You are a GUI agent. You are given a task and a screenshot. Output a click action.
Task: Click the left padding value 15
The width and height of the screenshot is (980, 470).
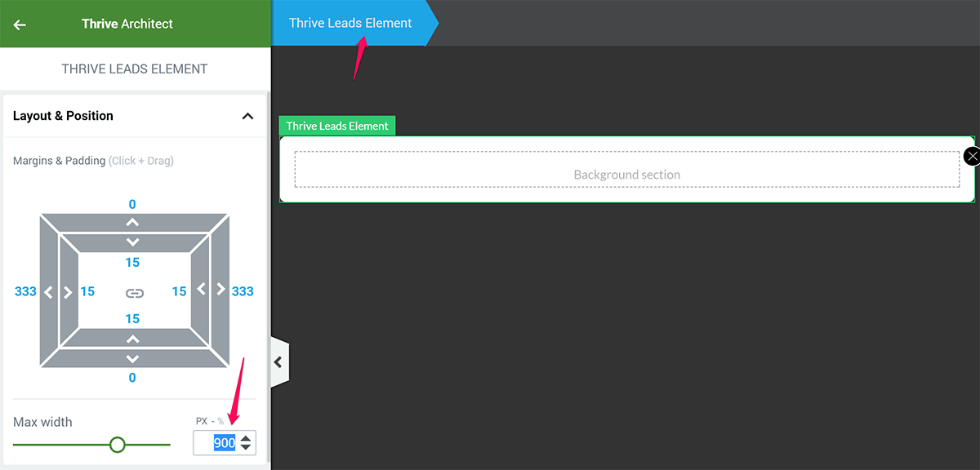tap(87, 291)
